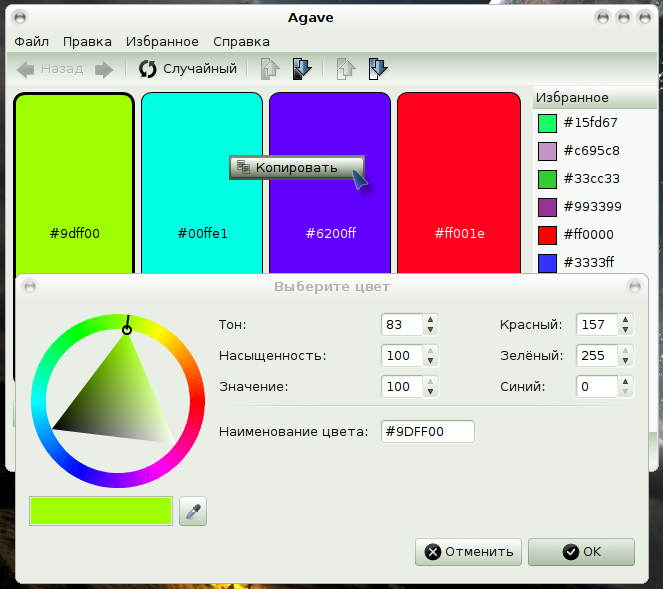The image size is (663, 589).
Task: Click the Отменить cancel button
Action: point(468,552)
